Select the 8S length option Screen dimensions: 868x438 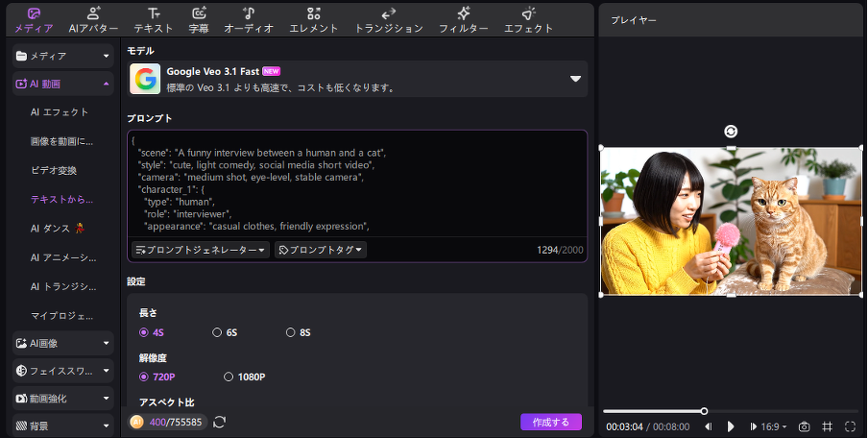291,332
